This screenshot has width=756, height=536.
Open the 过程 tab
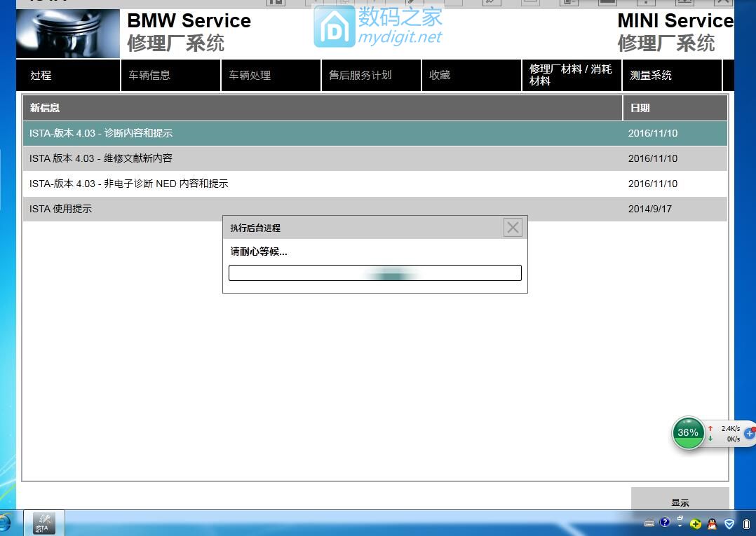[68, 76]
